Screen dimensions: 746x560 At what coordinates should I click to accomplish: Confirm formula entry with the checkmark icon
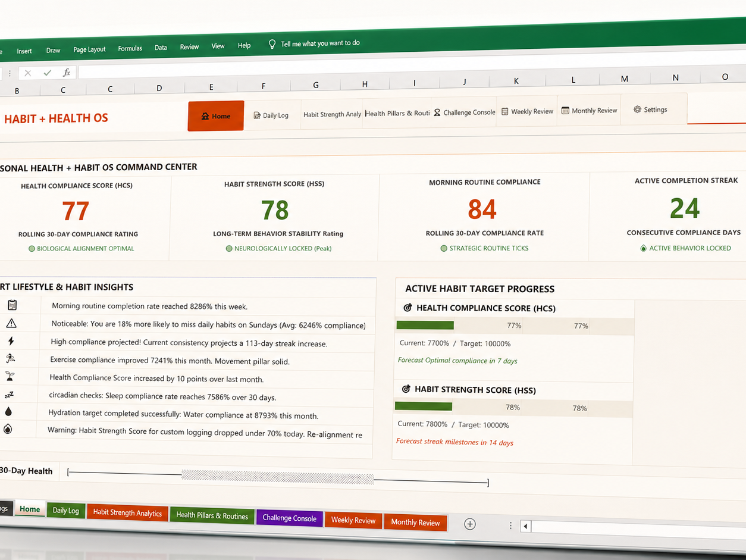(x=47, y=73)
